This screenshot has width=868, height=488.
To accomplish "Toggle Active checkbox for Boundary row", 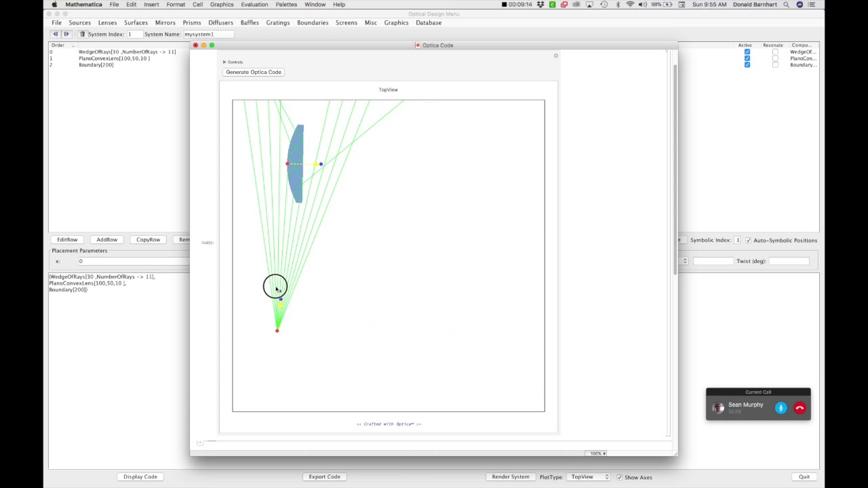I will [747, 64].
